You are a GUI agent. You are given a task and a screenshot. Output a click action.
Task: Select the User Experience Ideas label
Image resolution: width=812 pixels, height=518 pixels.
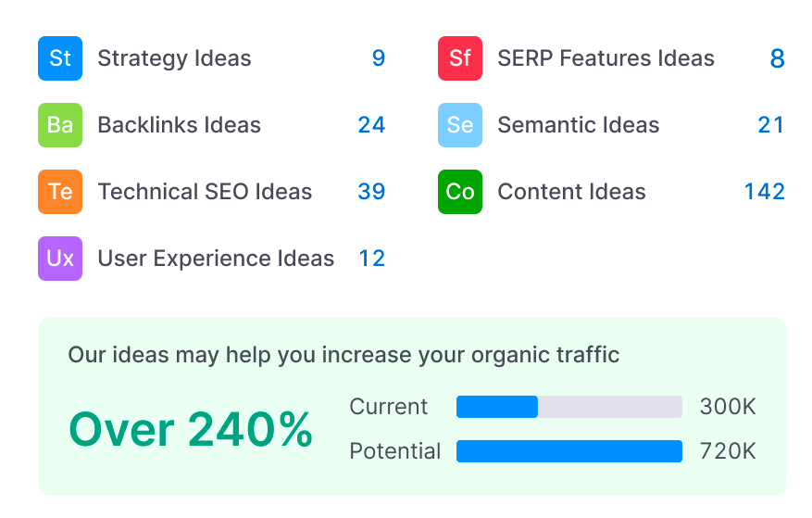tap(216, 259)
